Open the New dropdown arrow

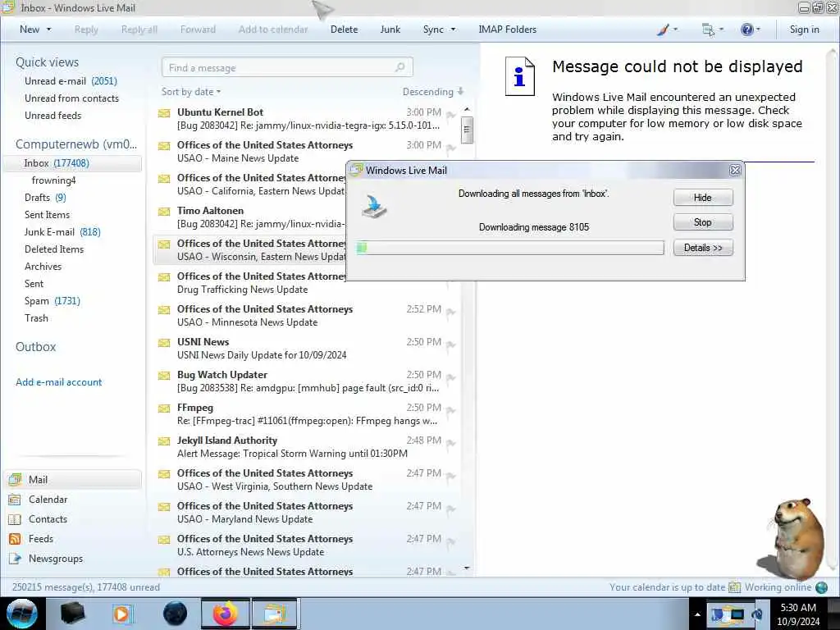(48, 30)
